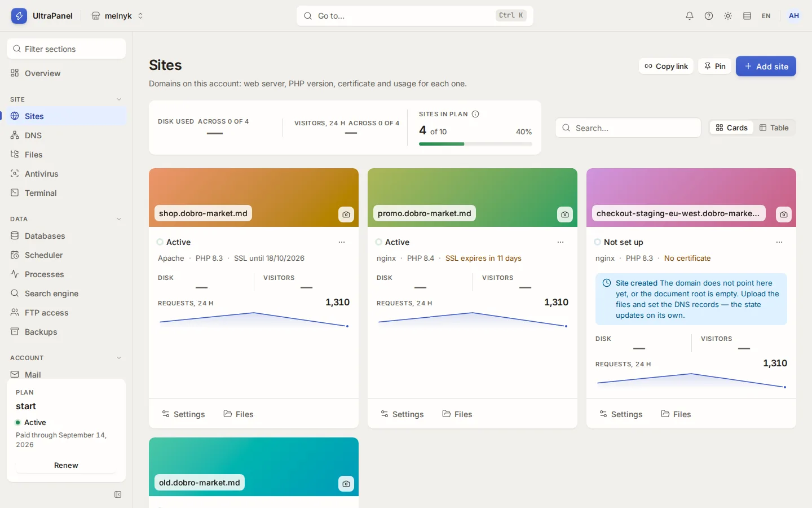Click the Sites in plan progress bar

point(475,144)
